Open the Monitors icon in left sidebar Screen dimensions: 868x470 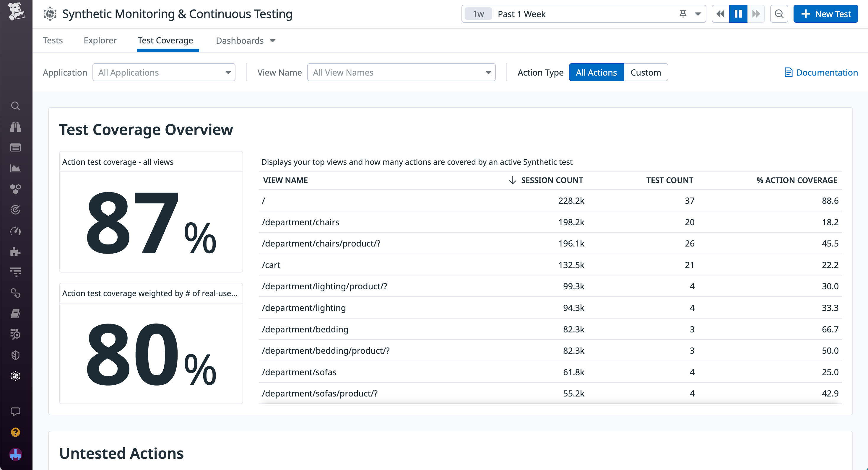(x=15, y=210)
